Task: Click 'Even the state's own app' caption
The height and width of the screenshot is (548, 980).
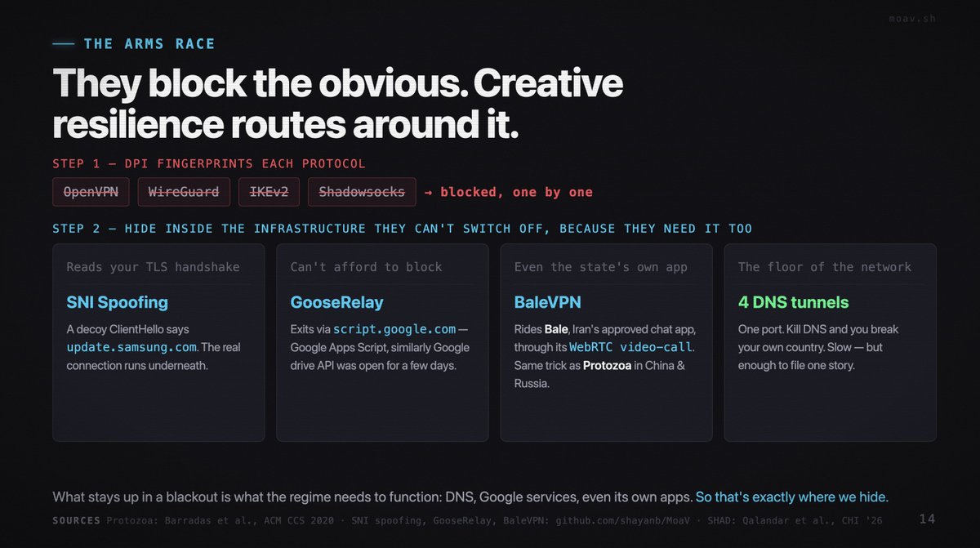Action: point(600,267)
